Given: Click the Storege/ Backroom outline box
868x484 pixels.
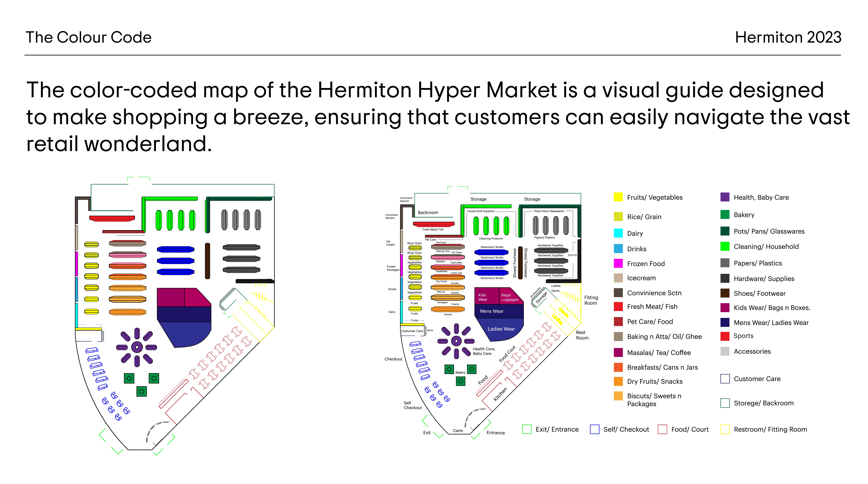Looking at the screenshot, I should click(725, 403).
